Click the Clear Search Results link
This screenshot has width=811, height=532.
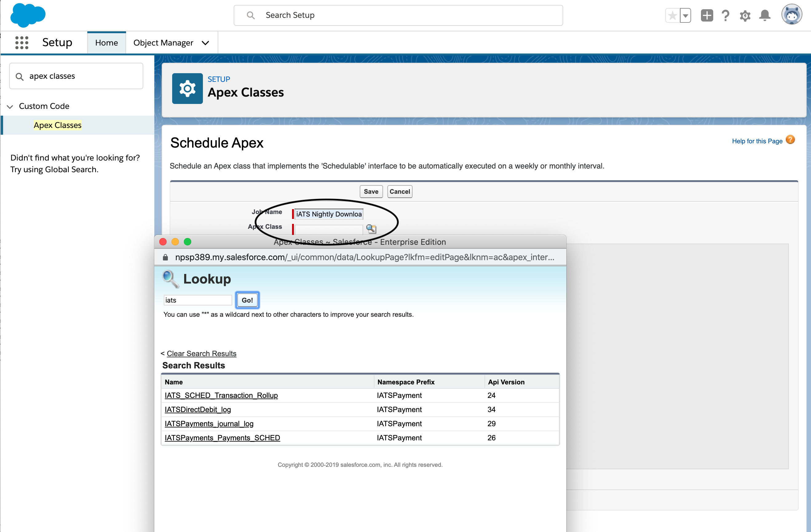[201, 353]
